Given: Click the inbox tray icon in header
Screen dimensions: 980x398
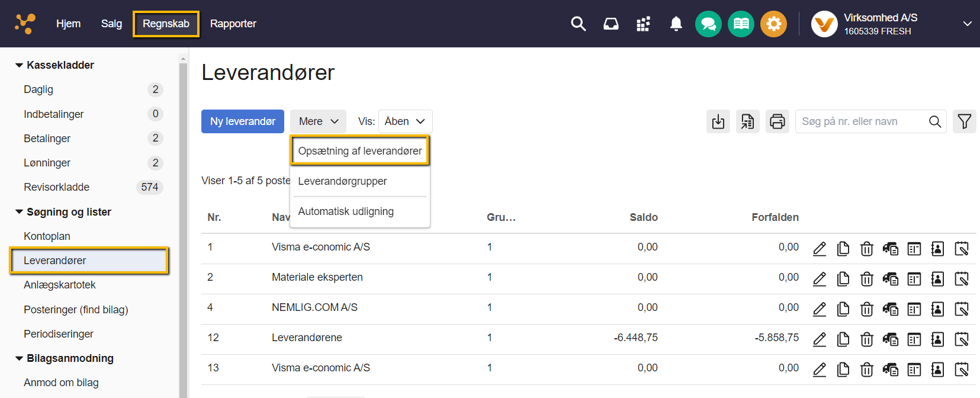Looking at the screenshot, I should pyautogui.click(x=611, y=24).
